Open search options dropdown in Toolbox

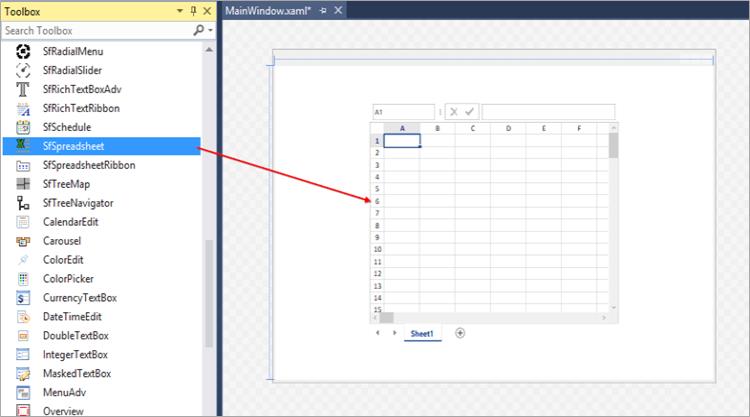[x=210, y=31]
